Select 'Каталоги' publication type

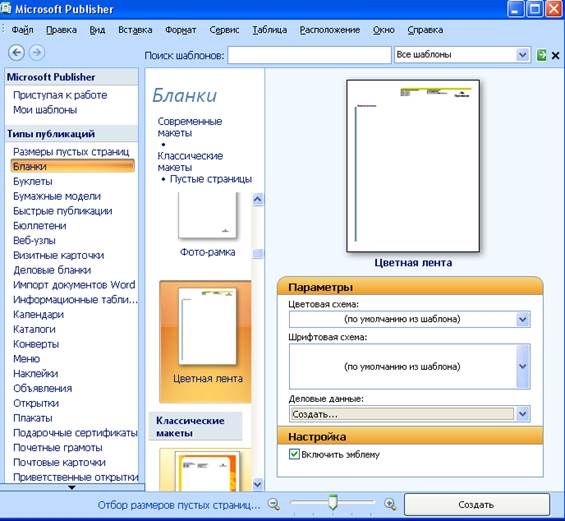pos(34,329)
